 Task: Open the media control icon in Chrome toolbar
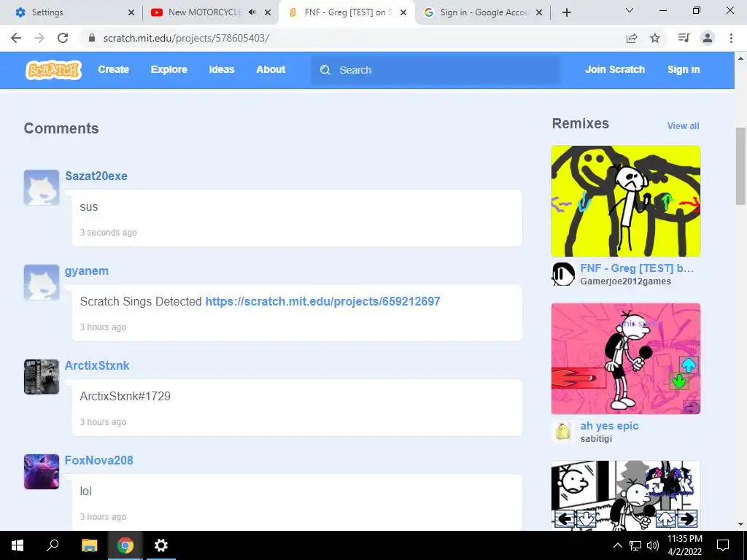coord(684,38)
